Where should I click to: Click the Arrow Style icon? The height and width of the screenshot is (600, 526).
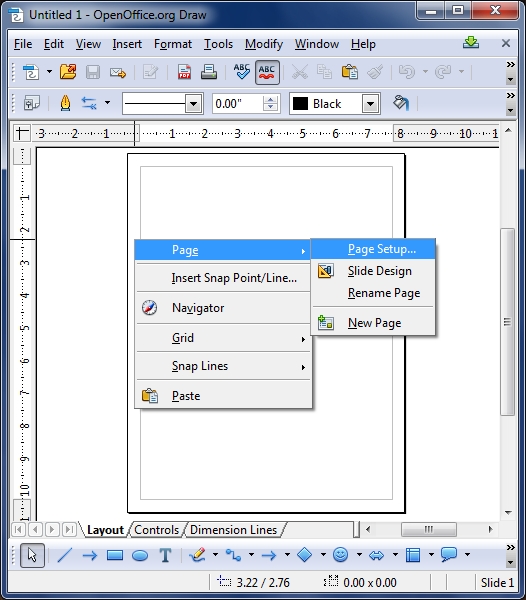tap(89, 103)
